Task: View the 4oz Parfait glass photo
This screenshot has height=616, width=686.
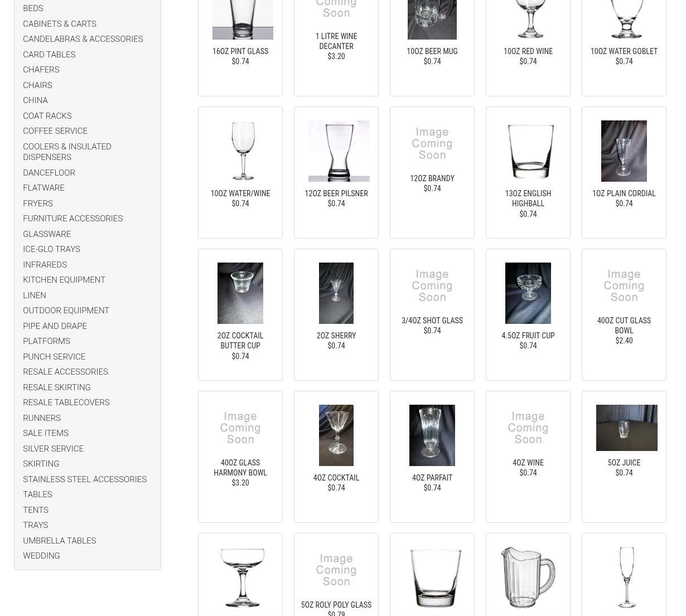Action: [432, 435]
